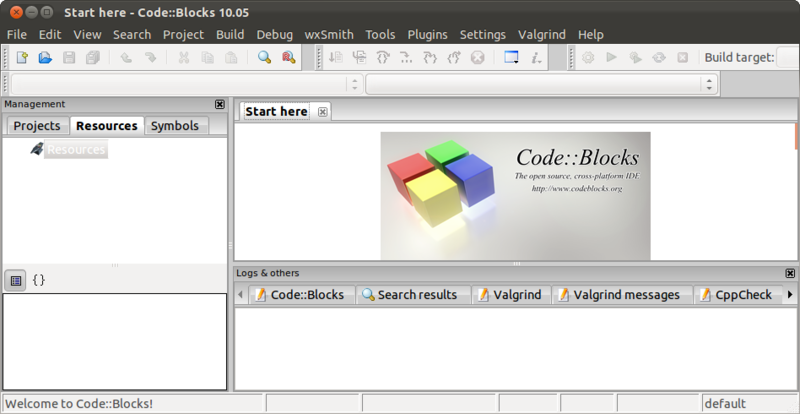Screen dimensions: 800x414
Task: Open the Valgrind log tab
Action: (511, 295)
